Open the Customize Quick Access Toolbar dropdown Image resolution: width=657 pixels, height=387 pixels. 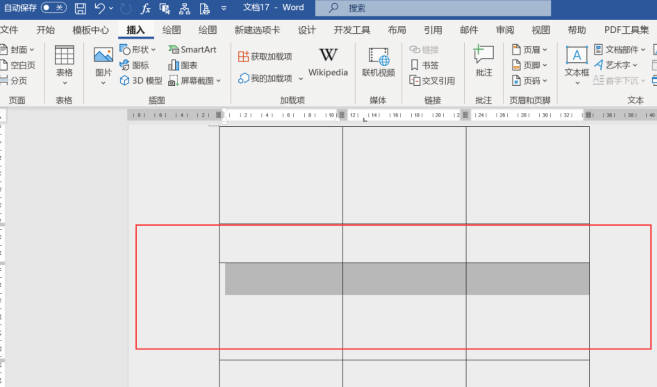[224, 8]
